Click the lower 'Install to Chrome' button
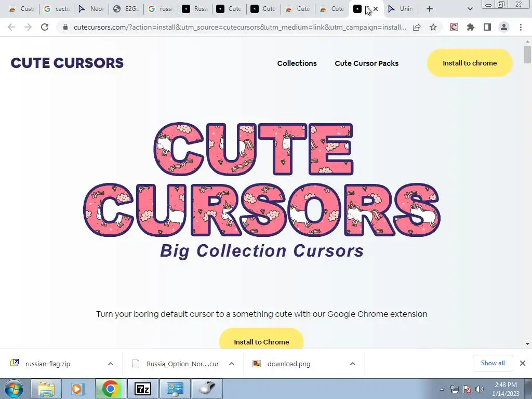 (x=261, y=339)
